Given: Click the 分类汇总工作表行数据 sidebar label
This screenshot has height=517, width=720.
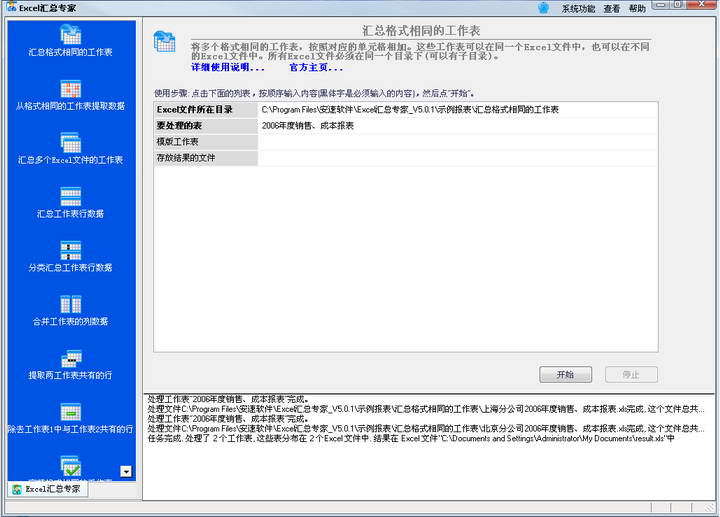Looking at the screenshot, I should 70,268.
